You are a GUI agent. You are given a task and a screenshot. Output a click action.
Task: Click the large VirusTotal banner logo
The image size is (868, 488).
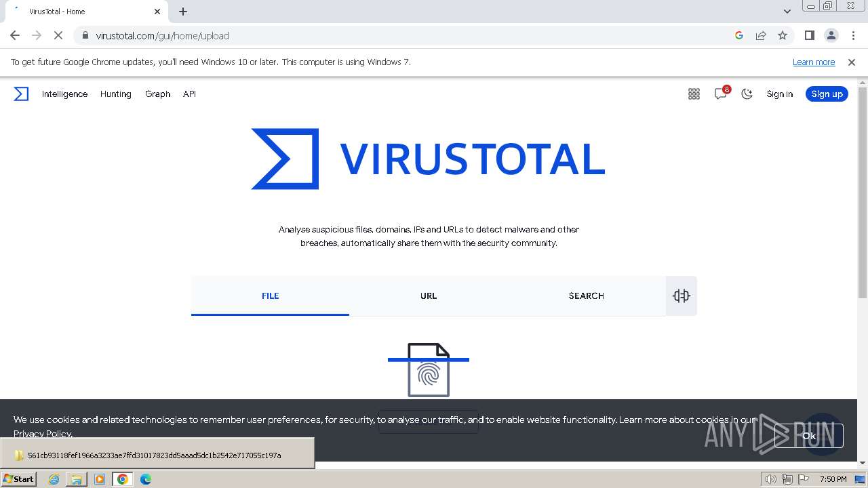point(428,159)
